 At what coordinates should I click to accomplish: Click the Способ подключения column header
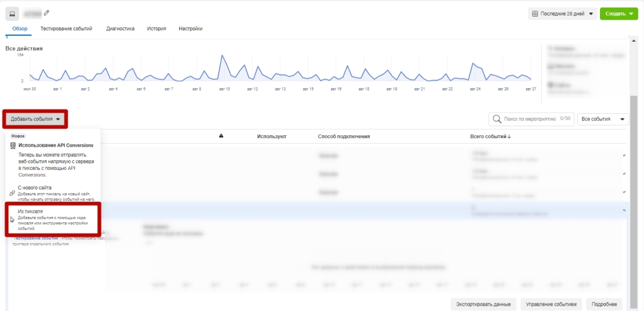point(344,136)
